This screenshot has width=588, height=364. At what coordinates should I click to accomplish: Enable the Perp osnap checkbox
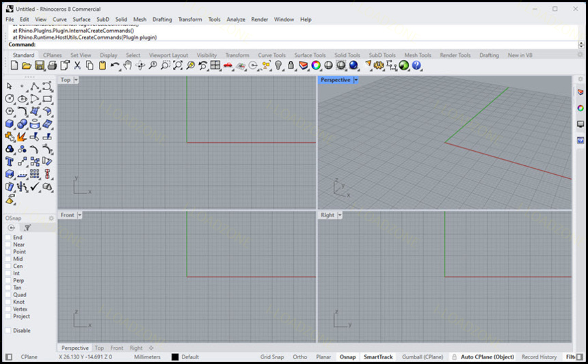coord(8,281)
